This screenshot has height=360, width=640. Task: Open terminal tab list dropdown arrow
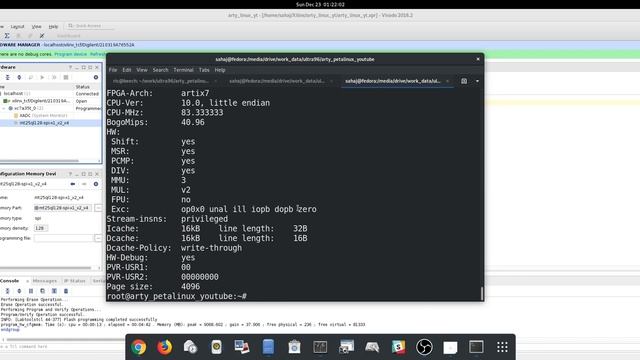(x=478, y=81)
